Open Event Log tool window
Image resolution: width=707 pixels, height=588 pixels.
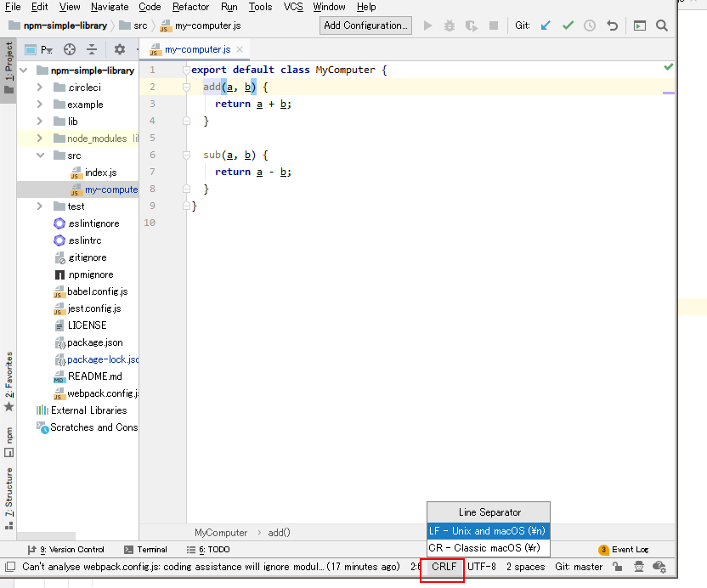point(624,550)
